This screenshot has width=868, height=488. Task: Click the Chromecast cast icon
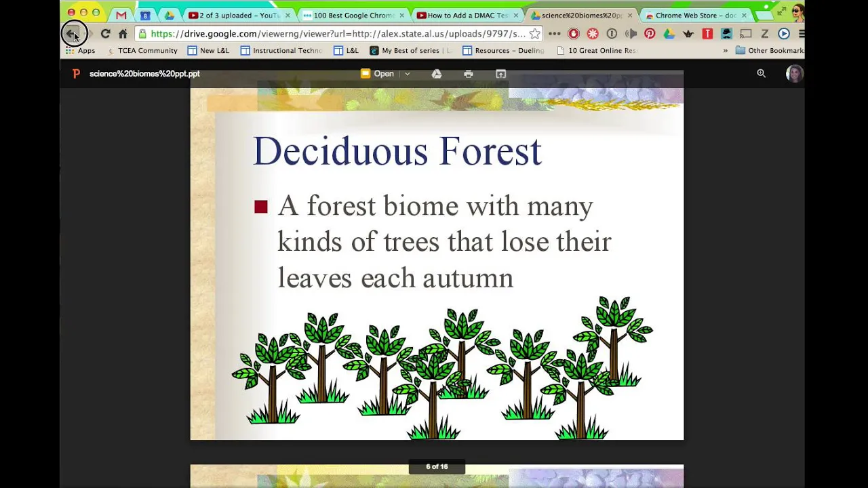point(745,33)
